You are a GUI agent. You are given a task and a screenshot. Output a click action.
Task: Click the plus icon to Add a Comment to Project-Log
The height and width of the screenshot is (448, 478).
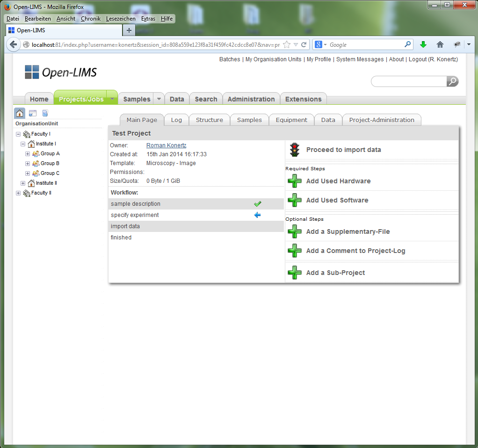point(294,251)
